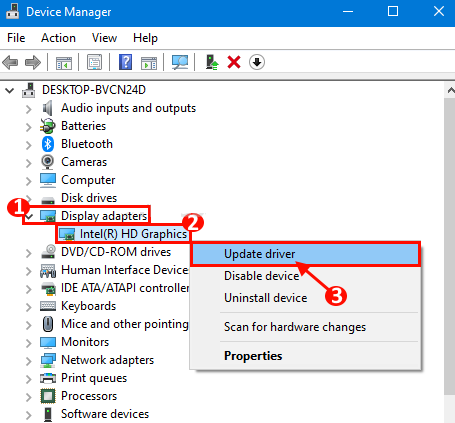Image resolution: width=455 pixels, height=423 pixels.
Task: Select the Mice and other pointing devices icon
Action: pos(48,324)
